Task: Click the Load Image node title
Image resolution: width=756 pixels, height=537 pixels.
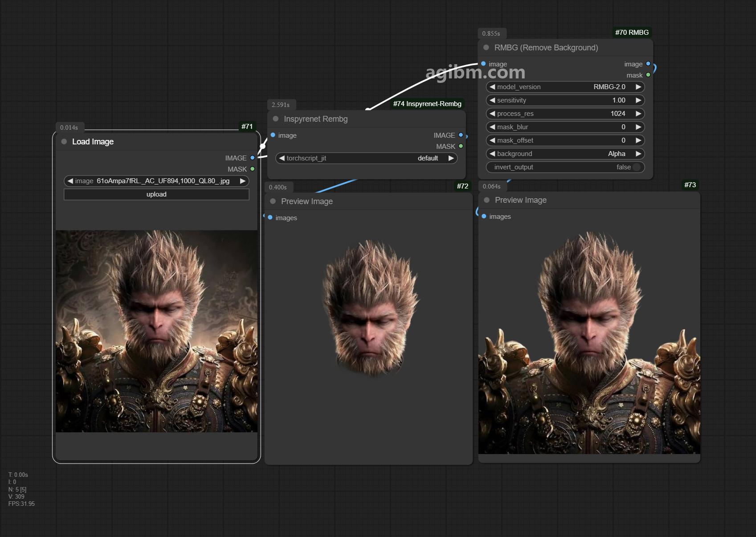Action: pyautogui.click(x=93, y=142)
